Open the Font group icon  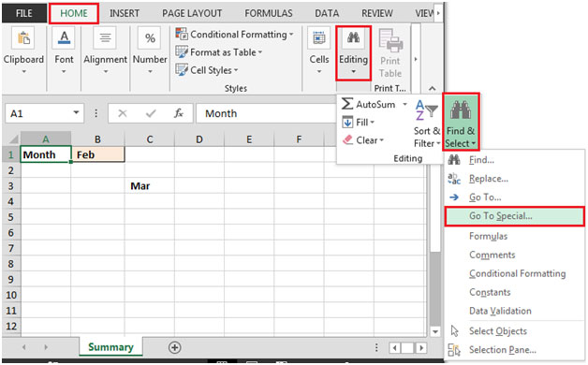64,37
